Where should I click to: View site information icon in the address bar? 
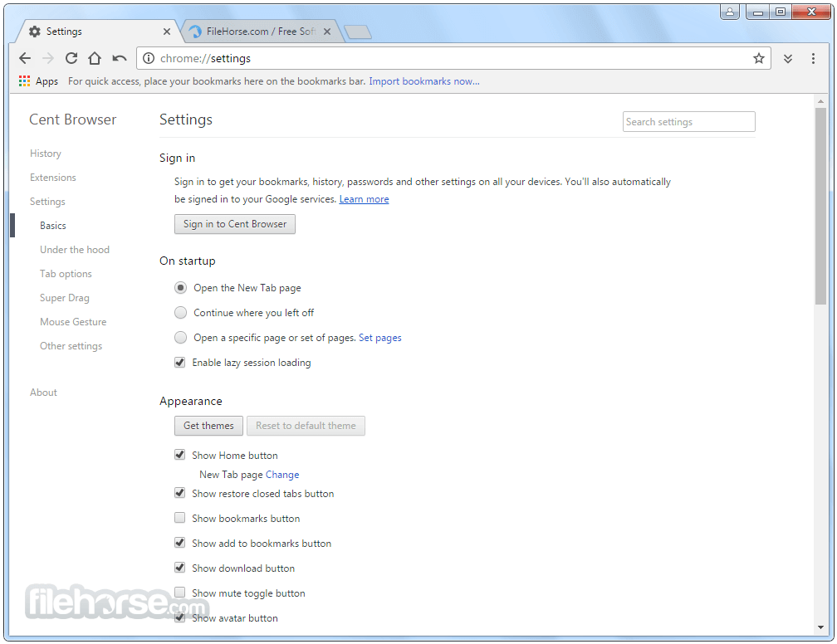point(149,58)
